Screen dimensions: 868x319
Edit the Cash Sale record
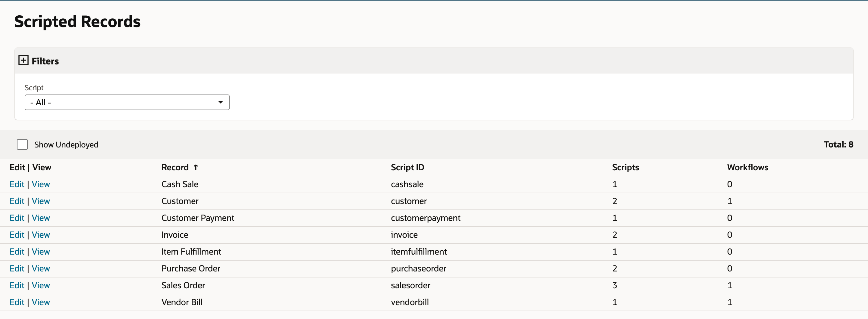click(17, 184)
